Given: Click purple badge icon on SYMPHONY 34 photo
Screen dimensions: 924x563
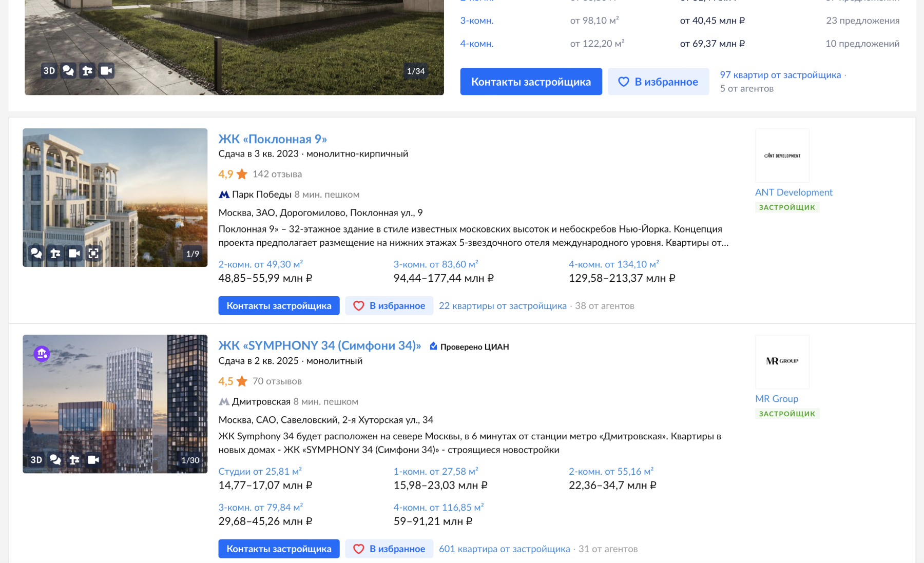Looking at the screenshot, I should click(42, 354).
